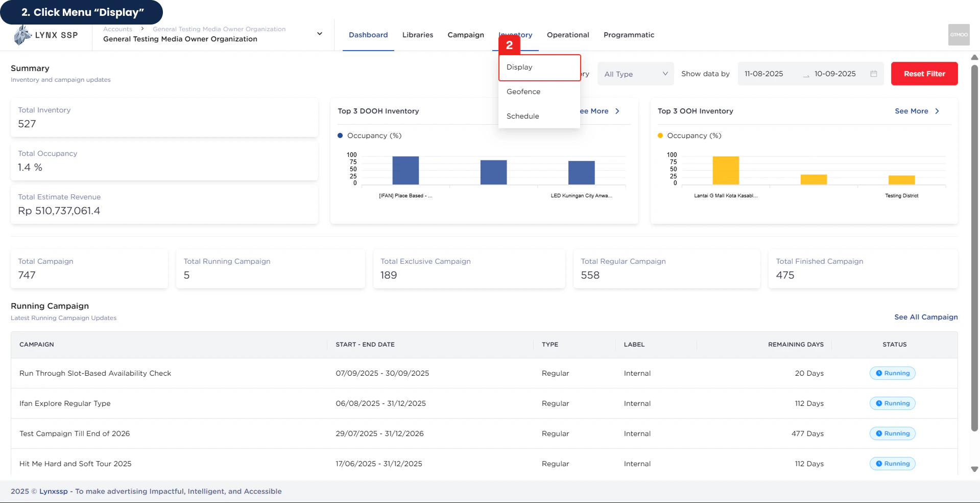Toggle the Occupancy legend in the DOOH chart
980x503 pixels.
[369, 135]
